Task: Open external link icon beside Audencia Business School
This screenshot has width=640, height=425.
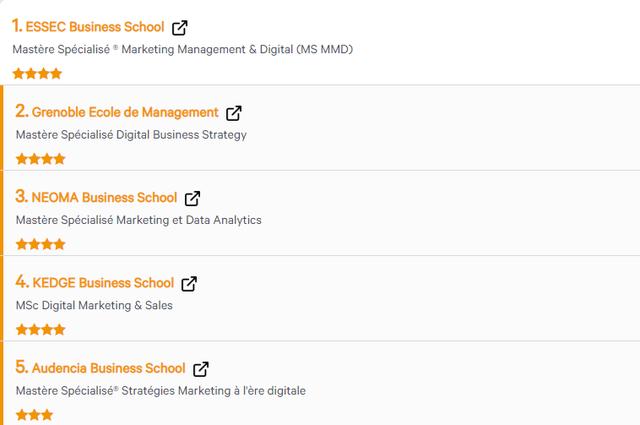Action: pyautogui.click(x=201, y=369)
